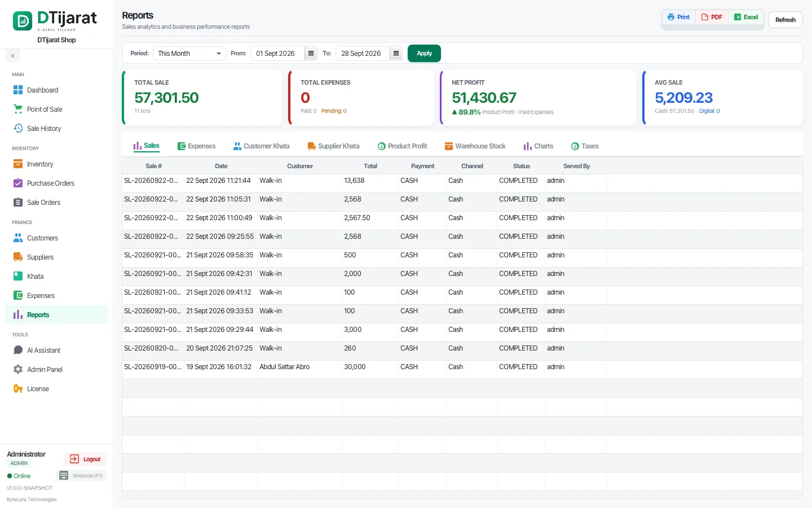The height and width of the screenshot is (508, 812).
Task: Open the To date calendar picker
Action: coord(396,54)
